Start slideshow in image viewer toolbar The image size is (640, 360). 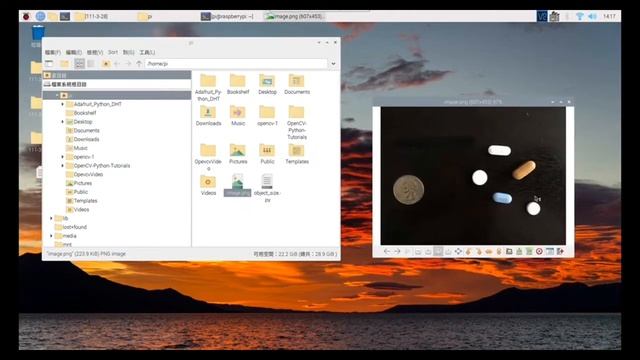pos(407,251)
